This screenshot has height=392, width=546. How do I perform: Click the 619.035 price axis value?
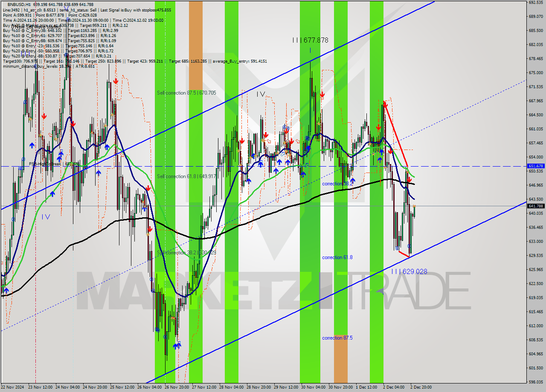(x=536, y=297)
